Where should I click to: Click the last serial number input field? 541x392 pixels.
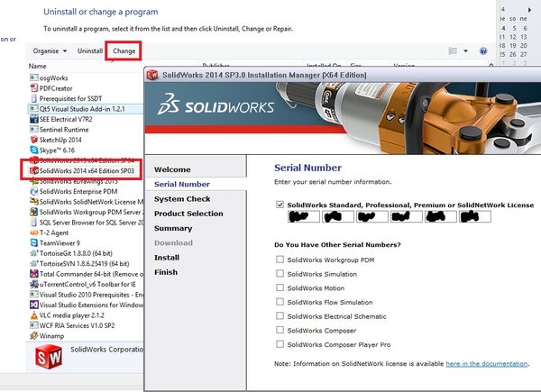(x=475, y=216)
